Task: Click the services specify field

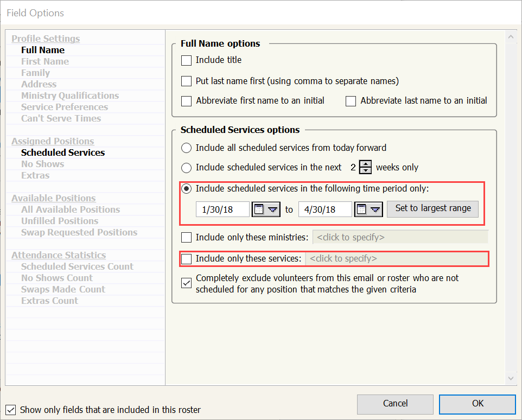Action: 396,259
